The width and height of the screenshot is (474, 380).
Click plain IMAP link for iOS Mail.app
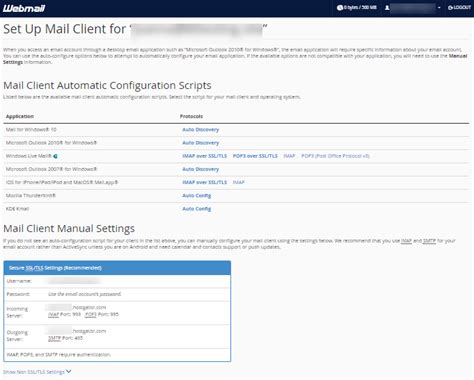click(239, 182)
